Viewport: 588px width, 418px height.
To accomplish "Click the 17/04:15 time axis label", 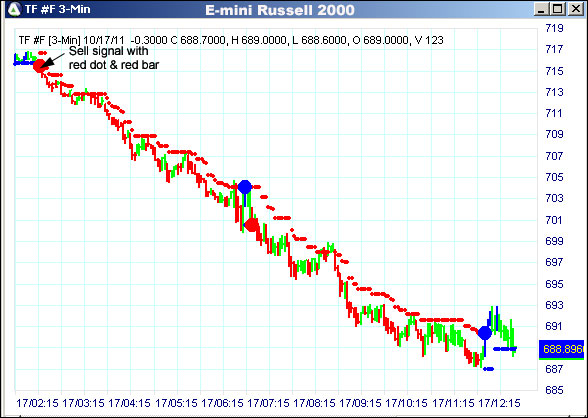I will pos(129,403).
